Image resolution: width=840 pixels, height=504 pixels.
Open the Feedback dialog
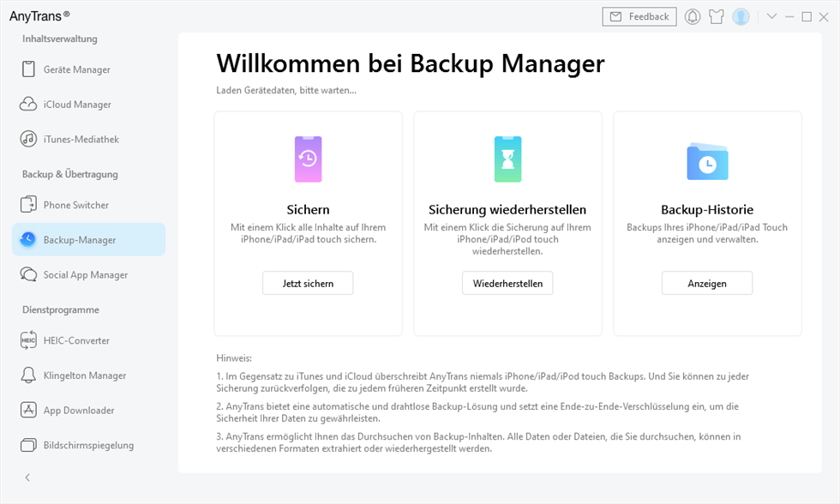pos(639,16)
